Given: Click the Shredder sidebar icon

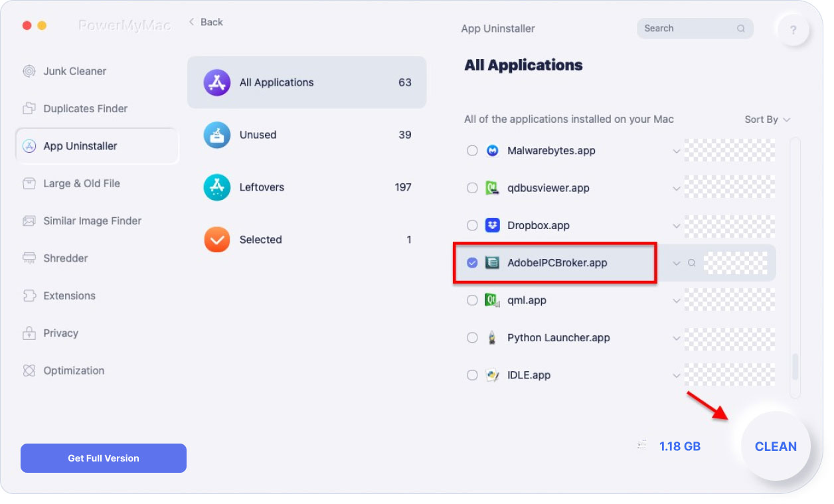Looking at the screenshot, I should pyautogui.click(x=29, y=258).
